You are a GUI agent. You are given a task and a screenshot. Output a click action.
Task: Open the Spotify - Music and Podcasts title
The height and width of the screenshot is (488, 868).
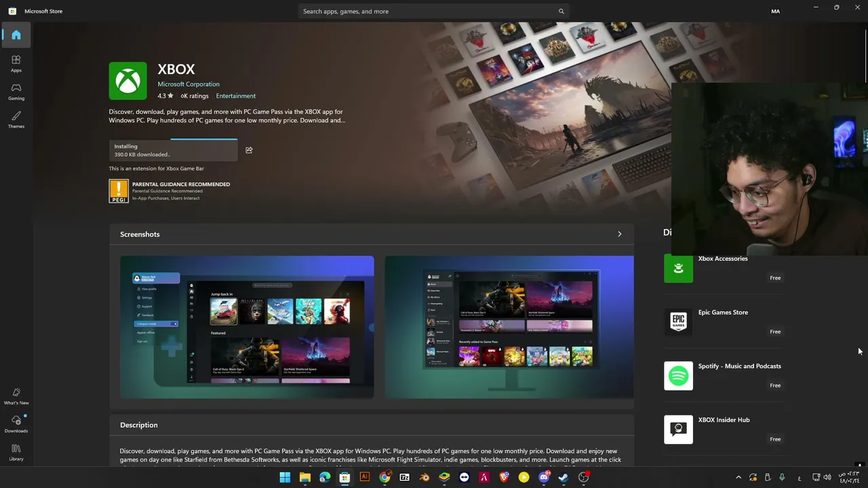point(740,366)
